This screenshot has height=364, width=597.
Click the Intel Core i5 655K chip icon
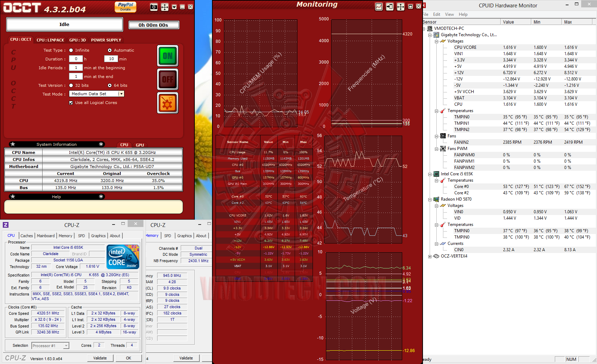[436, 174]
